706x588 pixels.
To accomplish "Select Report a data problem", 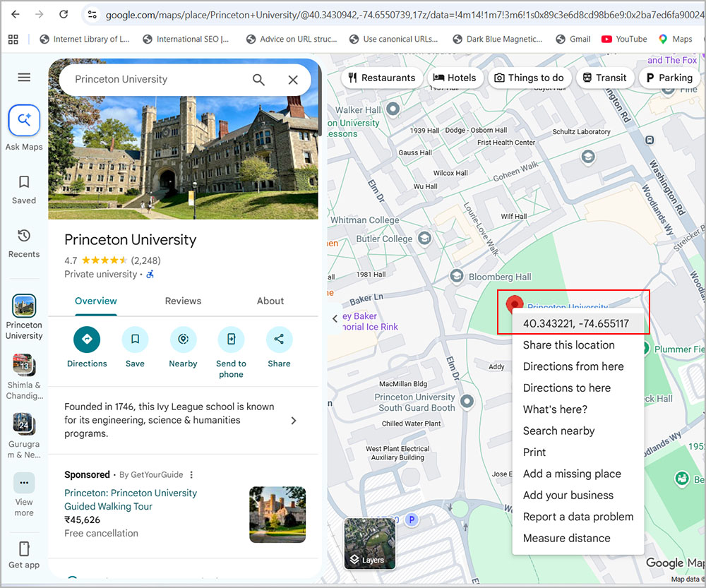I will click(578, 517).
